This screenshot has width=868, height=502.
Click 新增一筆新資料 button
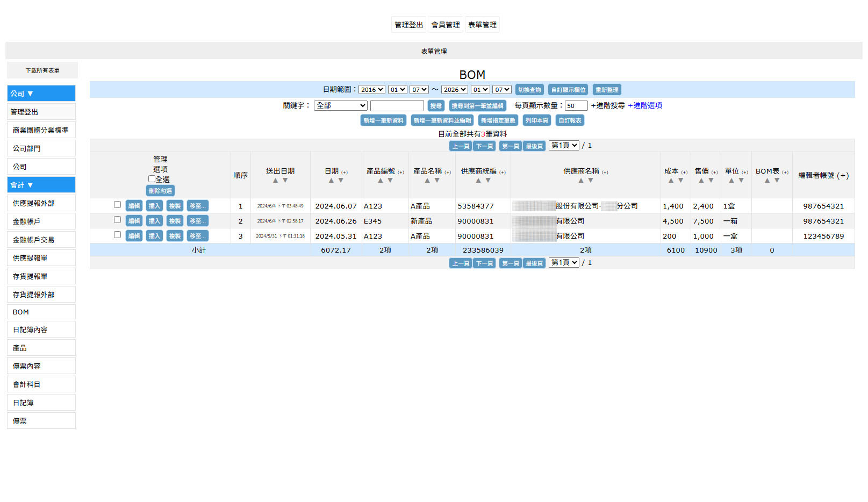pos(383,120)
